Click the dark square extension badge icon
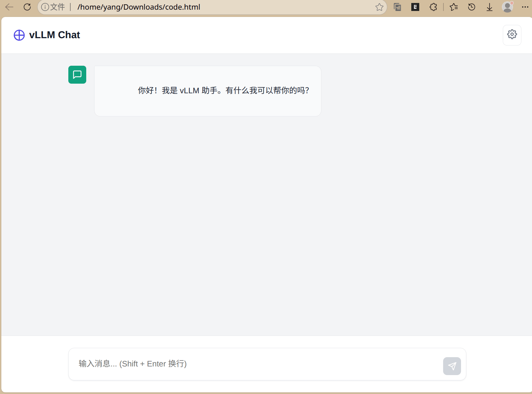532x394 pixels. coord(415,7)
